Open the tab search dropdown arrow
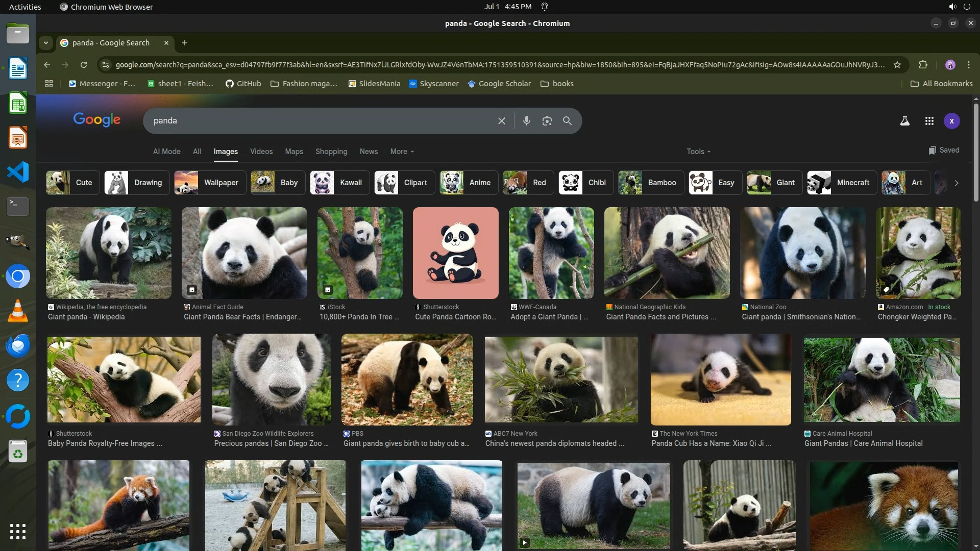 (46, 43)
